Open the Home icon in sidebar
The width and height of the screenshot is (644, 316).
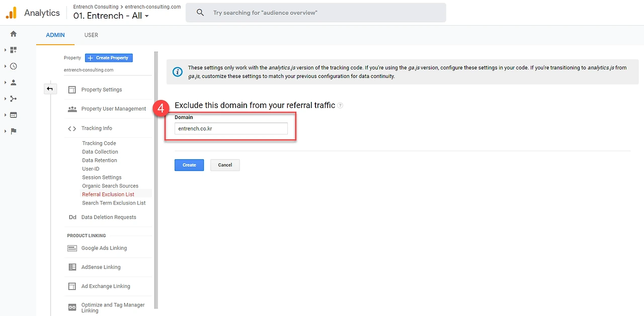click(14, 34)
